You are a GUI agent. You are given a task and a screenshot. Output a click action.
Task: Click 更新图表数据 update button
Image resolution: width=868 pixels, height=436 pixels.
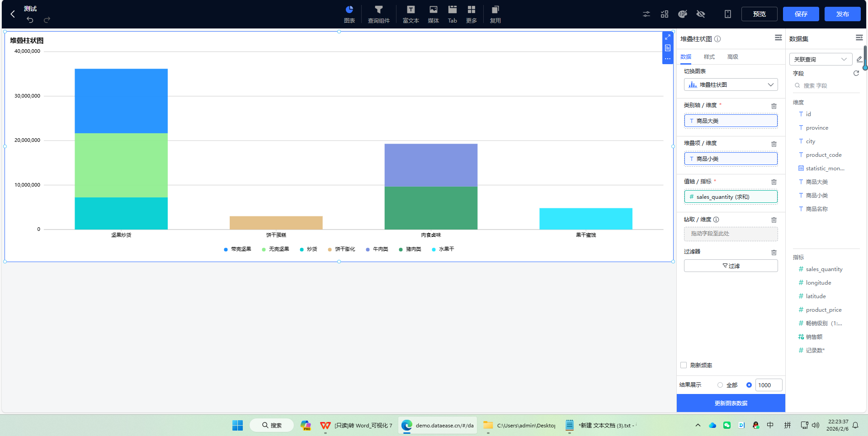(x=731, y=403)
